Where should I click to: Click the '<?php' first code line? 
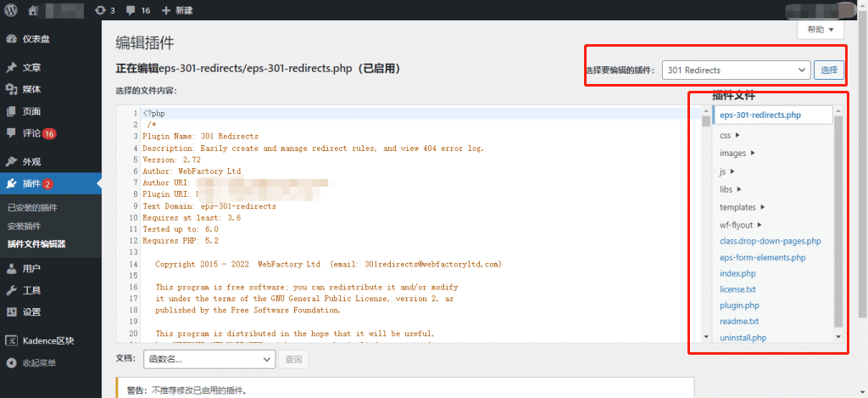tap(154, 113)
